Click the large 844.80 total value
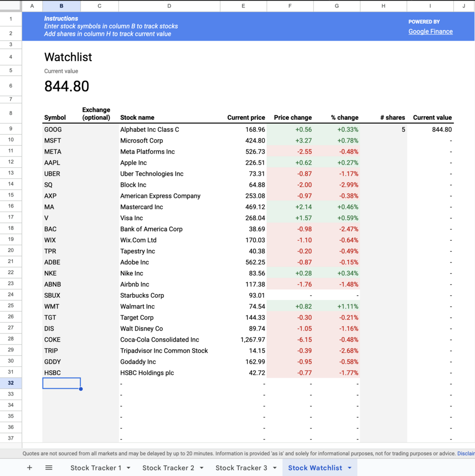Image resolution: width=475 pixels, height=476 pixels. tap(67, 86)
